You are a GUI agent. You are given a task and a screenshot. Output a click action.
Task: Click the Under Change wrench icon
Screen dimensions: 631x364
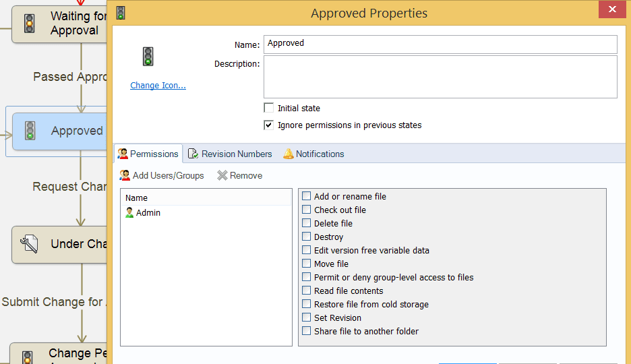29,244
